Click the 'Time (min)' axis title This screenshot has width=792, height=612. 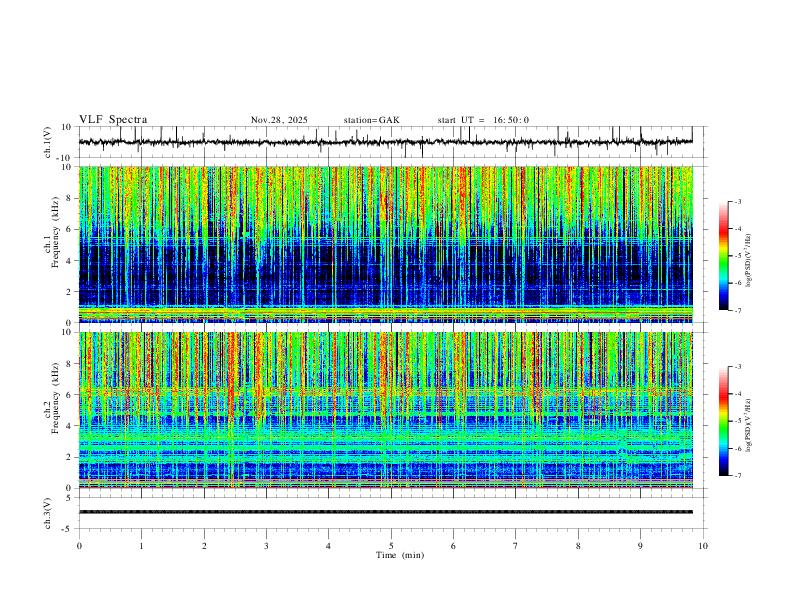point(400,555)
